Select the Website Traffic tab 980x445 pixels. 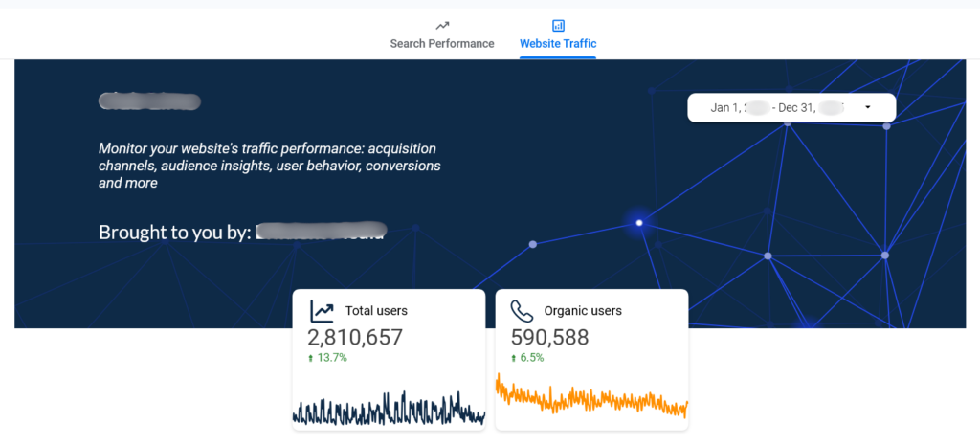[558, 35]
